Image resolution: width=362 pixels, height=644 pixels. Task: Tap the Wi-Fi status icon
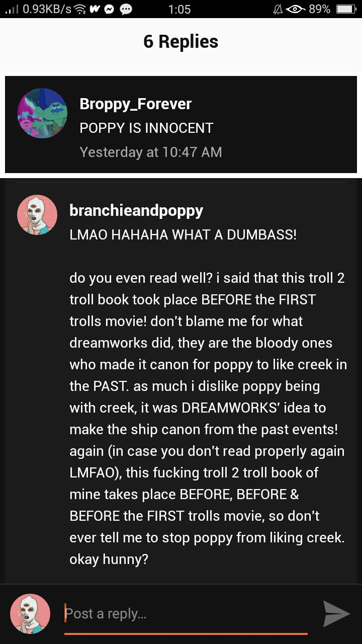click(79, 9)
